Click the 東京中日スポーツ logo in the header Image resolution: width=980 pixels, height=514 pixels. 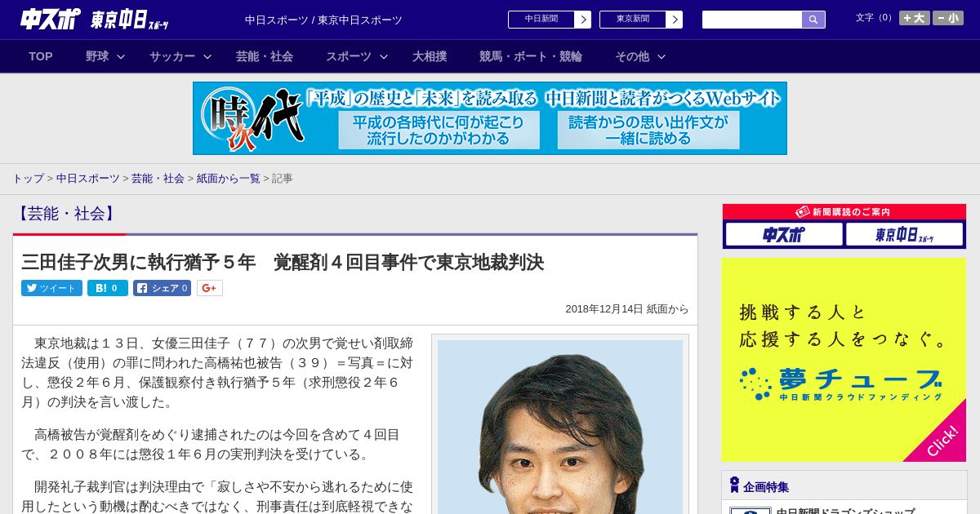pos(129,20)
